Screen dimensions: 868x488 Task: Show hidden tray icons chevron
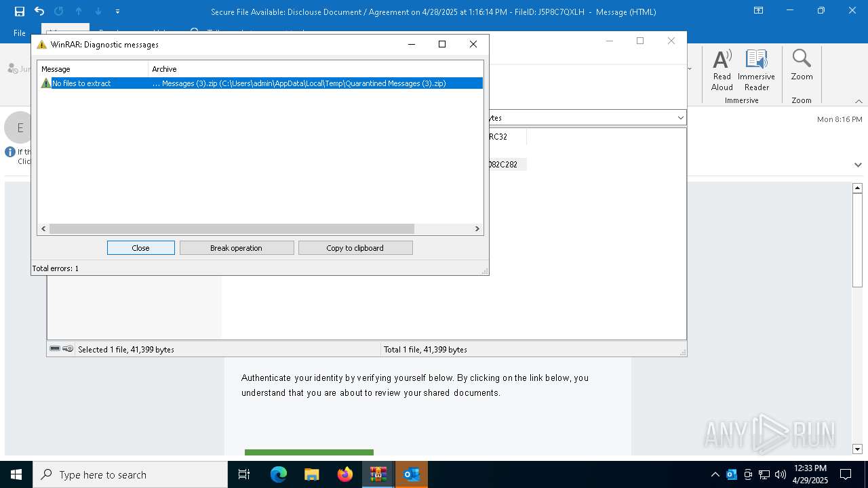[x=715, y=474]
